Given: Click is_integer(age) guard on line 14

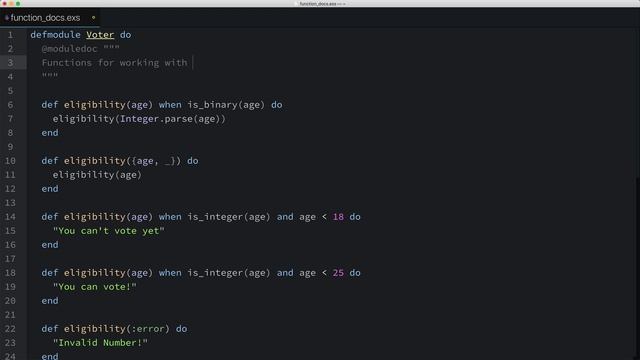Looking at the screenshot, I should point(229,217).
